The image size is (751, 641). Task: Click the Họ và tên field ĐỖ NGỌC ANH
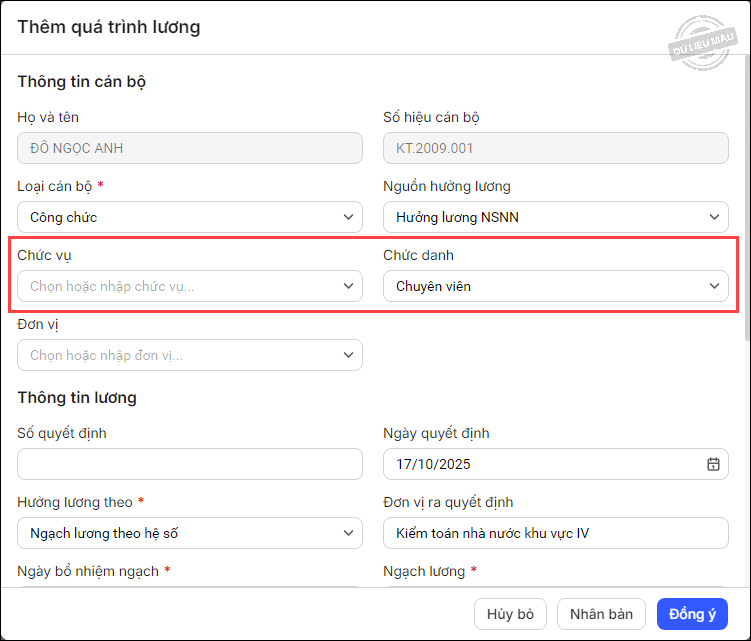[190, 148]
